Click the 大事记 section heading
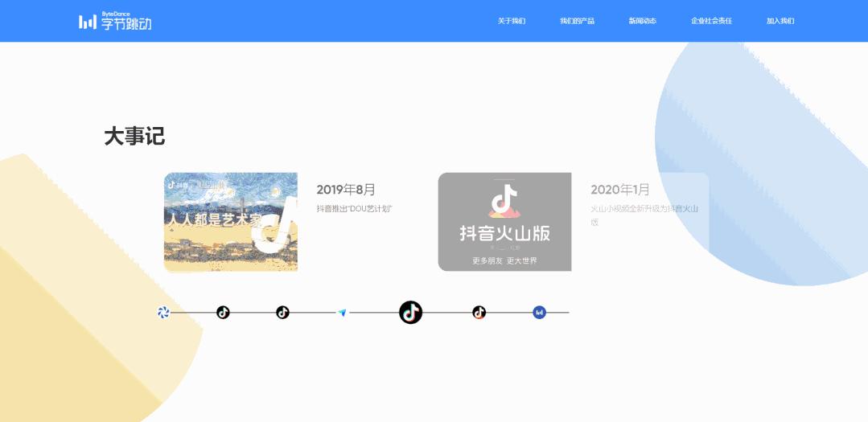This screenshot has width=868, height=422. (134, 136)
